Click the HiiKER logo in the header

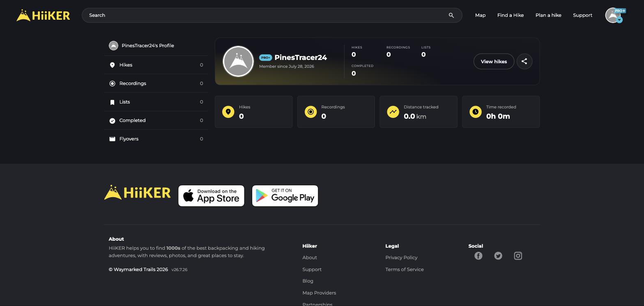(43, 15)
